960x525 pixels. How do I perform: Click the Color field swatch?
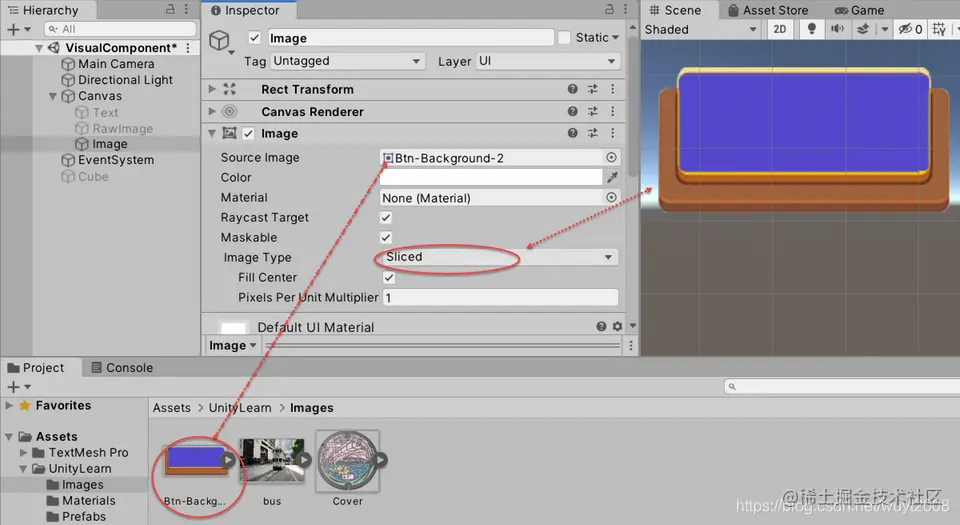[x=491, y=177]
